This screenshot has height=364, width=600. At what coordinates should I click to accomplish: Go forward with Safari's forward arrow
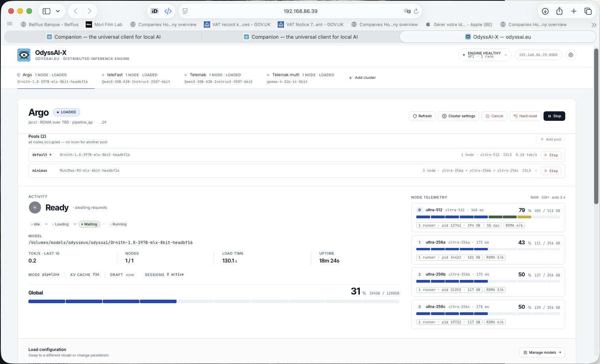click(90, 11)
